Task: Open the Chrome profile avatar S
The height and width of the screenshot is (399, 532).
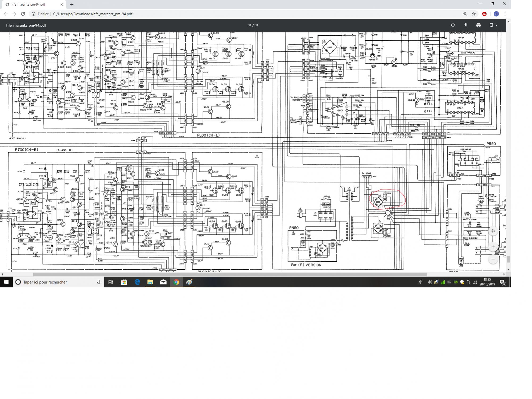Action: [x=496, y=14]
